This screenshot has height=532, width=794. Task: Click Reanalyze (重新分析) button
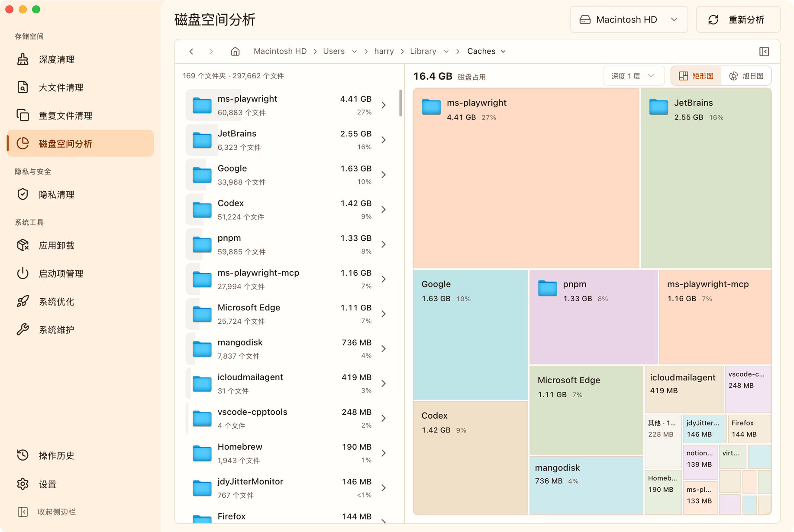tap(738, 19)
